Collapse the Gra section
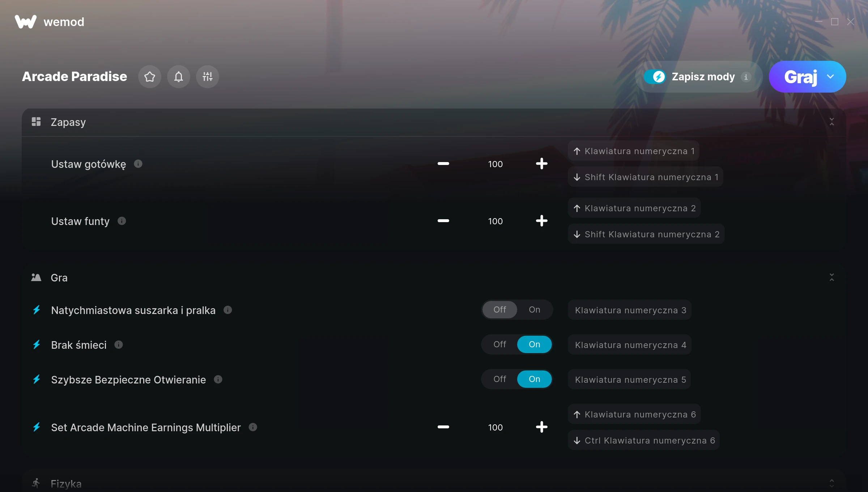868x492 pixels. (x=832, y=277)
